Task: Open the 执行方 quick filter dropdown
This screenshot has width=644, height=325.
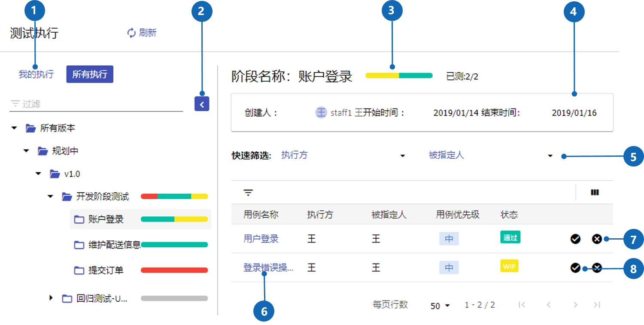Action: point(343,155)
